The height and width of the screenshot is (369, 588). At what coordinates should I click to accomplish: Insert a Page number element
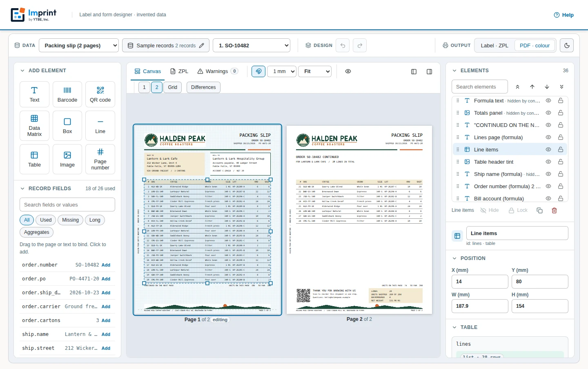(x=100, y=159)
